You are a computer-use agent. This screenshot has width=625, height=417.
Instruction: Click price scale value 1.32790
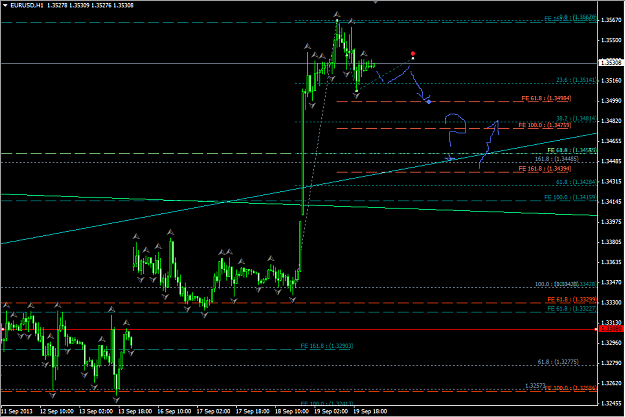[x=611, y=363]
